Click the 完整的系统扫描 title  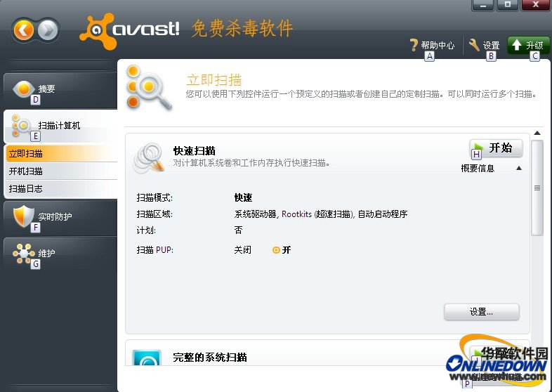tap(210, 358)
